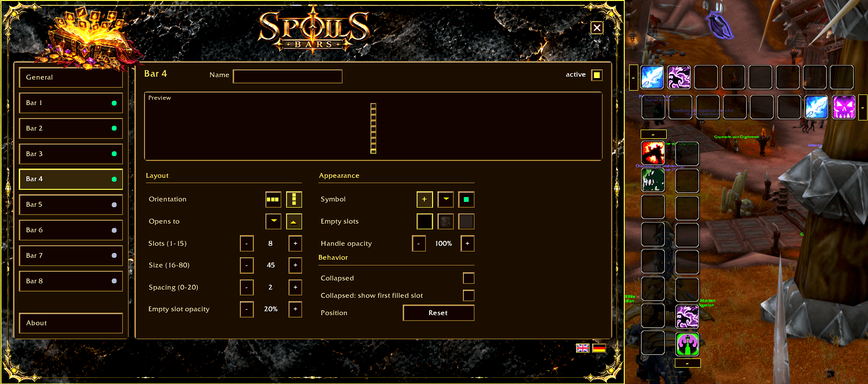The image size is (868, 384).
Task: Select the gray empty slot style
Action: pyautogui.click(x=466, y=221)
